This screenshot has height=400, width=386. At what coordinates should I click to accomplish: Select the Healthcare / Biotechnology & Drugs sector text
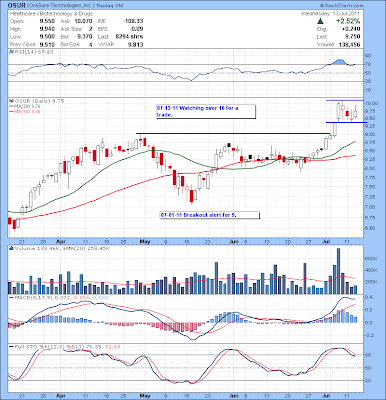51,14
